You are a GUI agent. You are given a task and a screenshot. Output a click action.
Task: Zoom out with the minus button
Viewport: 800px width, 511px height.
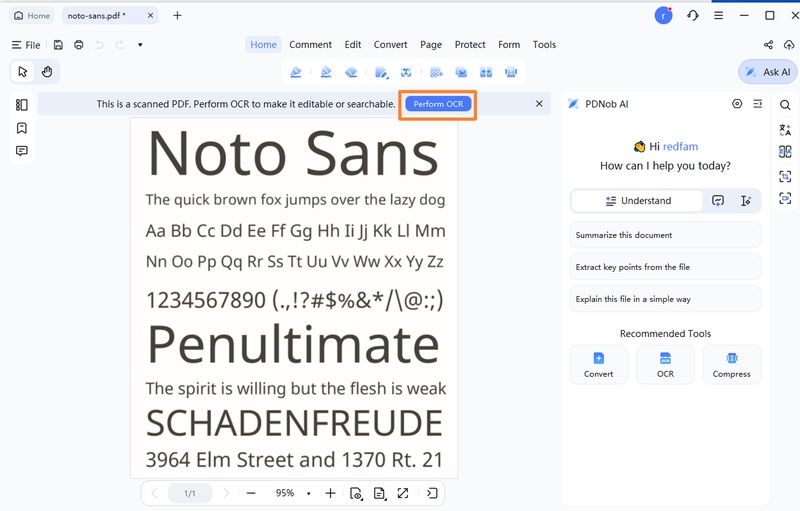tap(251, 493)
